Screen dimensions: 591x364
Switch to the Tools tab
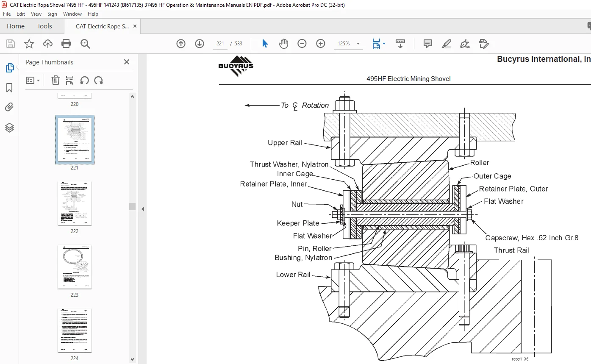[x=44, y=26]
